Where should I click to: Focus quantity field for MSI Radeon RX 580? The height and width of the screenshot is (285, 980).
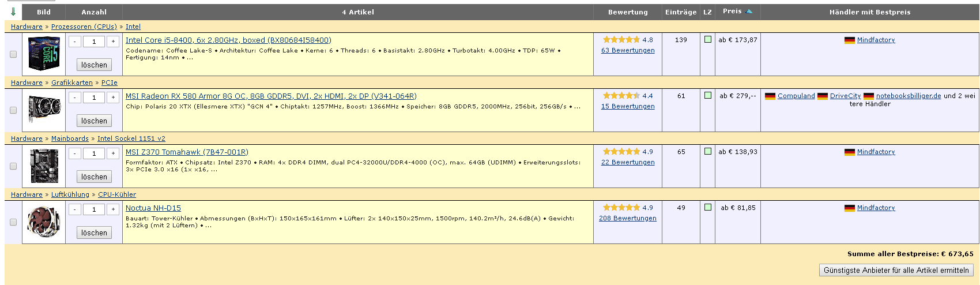[94, 97]
